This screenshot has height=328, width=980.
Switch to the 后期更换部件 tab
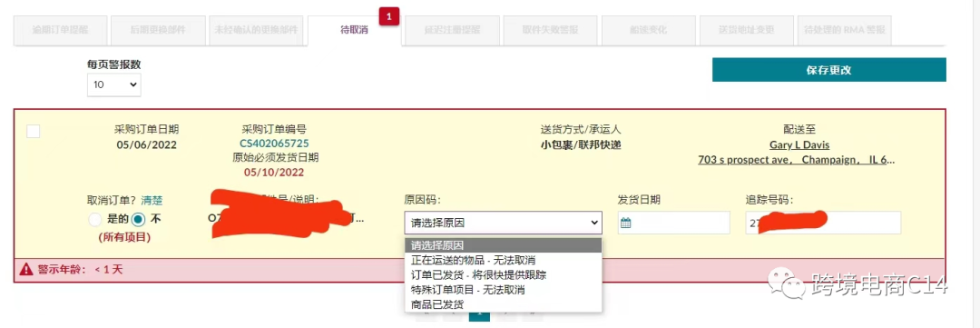(158, 30)
